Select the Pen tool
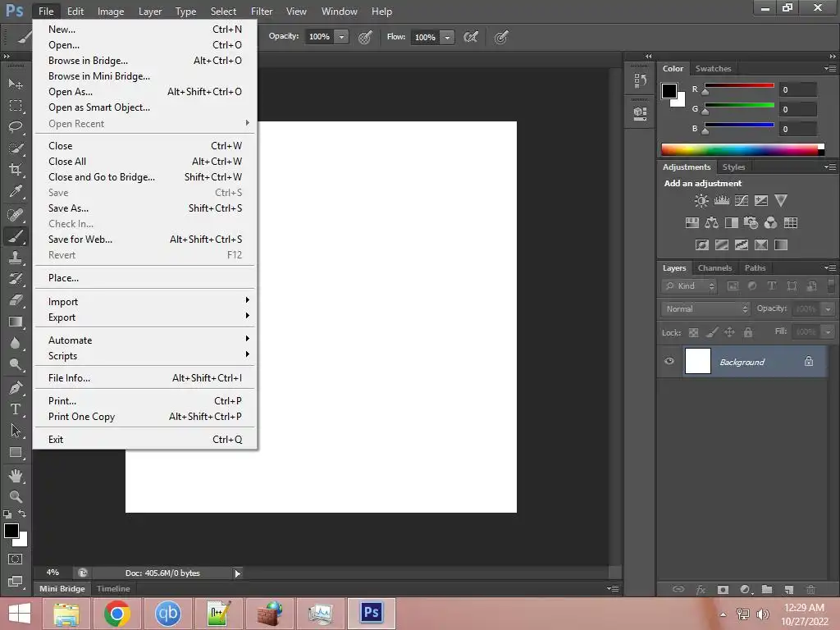 point(15,388)
